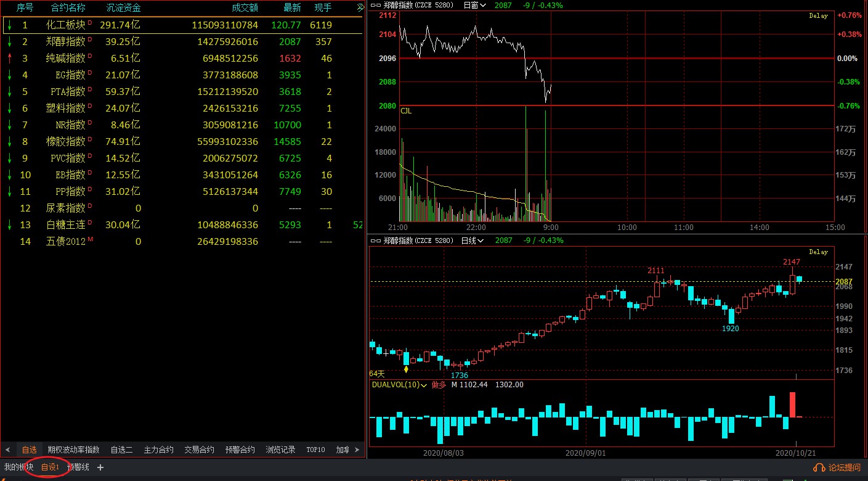Click the link icon beside the upper 郑醇指数 chart title
The image size is (868, 481).
375,5
